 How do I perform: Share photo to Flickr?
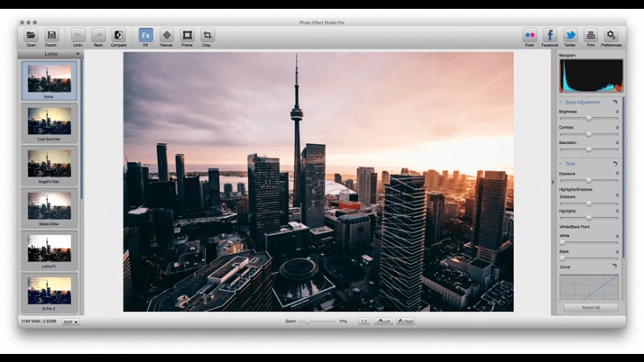(x=530, y=35)
